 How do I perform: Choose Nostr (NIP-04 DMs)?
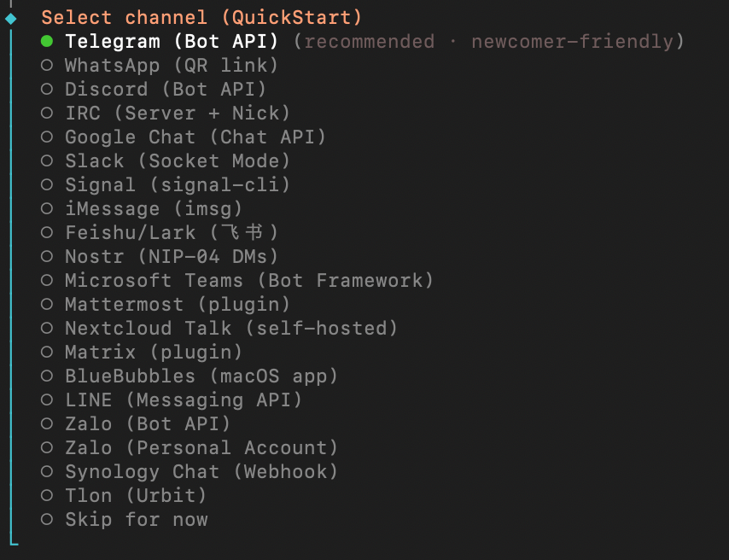point(172,256)
